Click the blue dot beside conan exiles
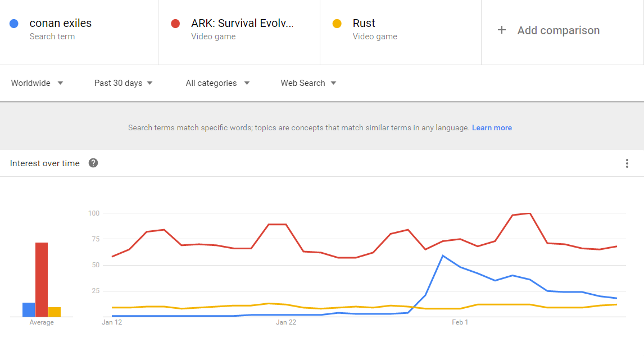Viewport: 644px width, 356px height. [14, 24]
